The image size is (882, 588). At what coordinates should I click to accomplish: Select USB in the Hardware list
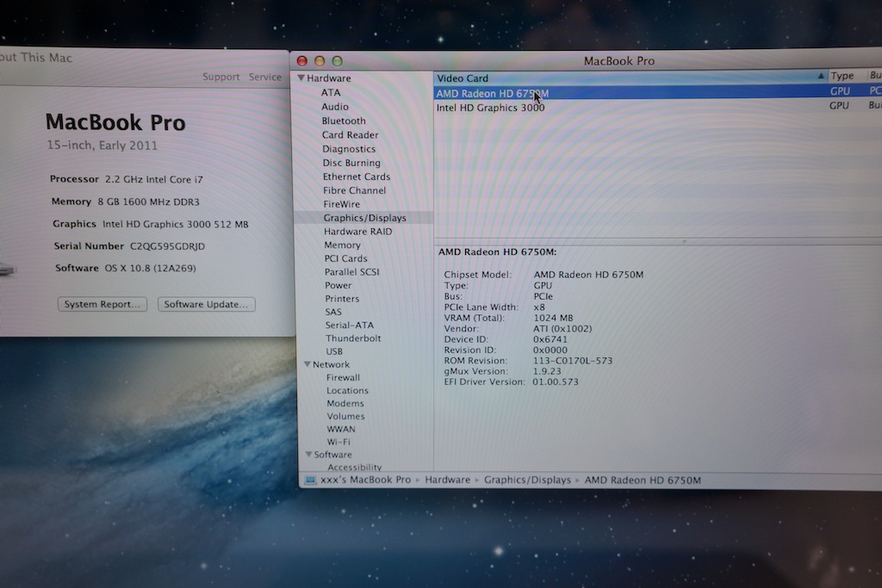coord(333,350)
